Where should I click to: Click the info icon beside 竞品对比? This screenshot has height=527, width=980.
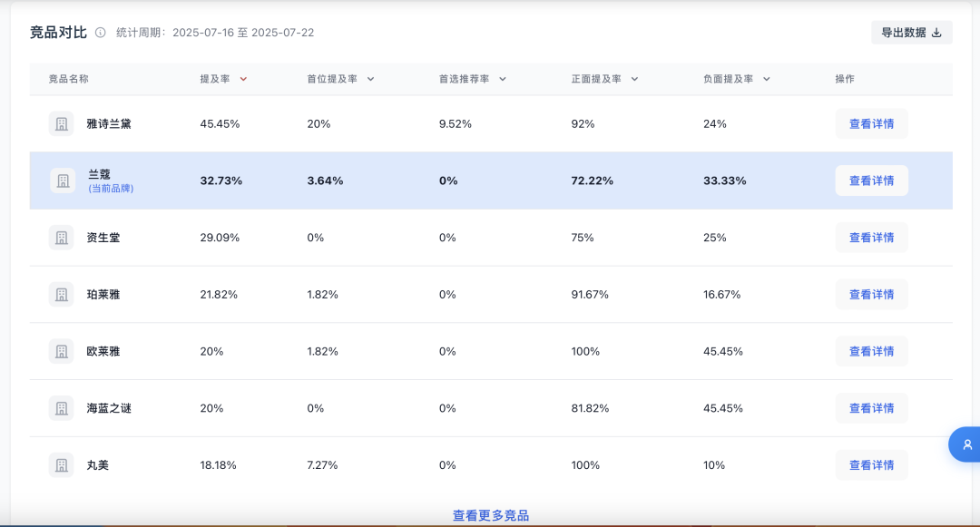tap(100, 33)
